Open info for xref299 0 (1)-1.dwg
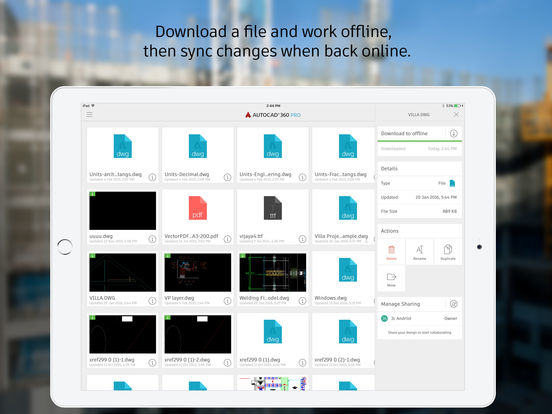 [152, 363]
